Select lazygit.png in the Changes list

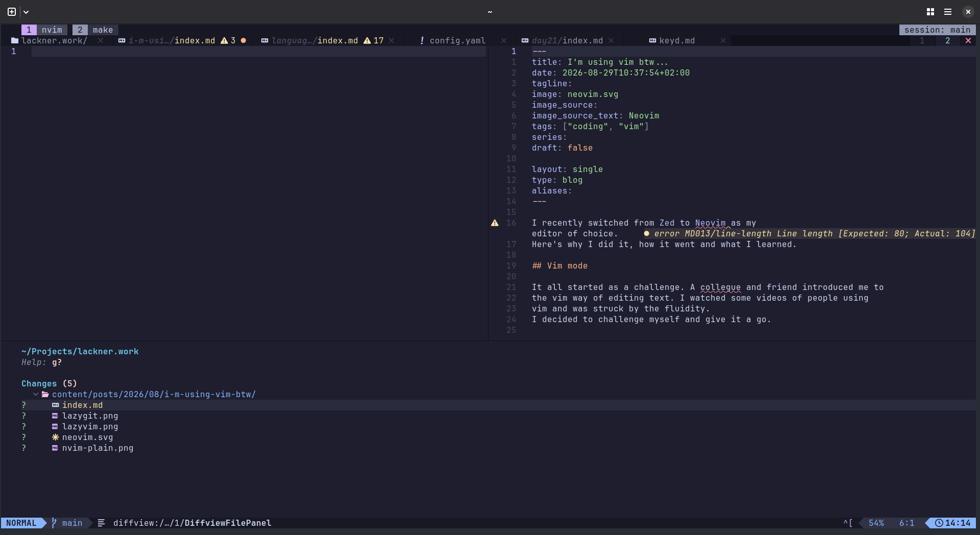(90, 416)
